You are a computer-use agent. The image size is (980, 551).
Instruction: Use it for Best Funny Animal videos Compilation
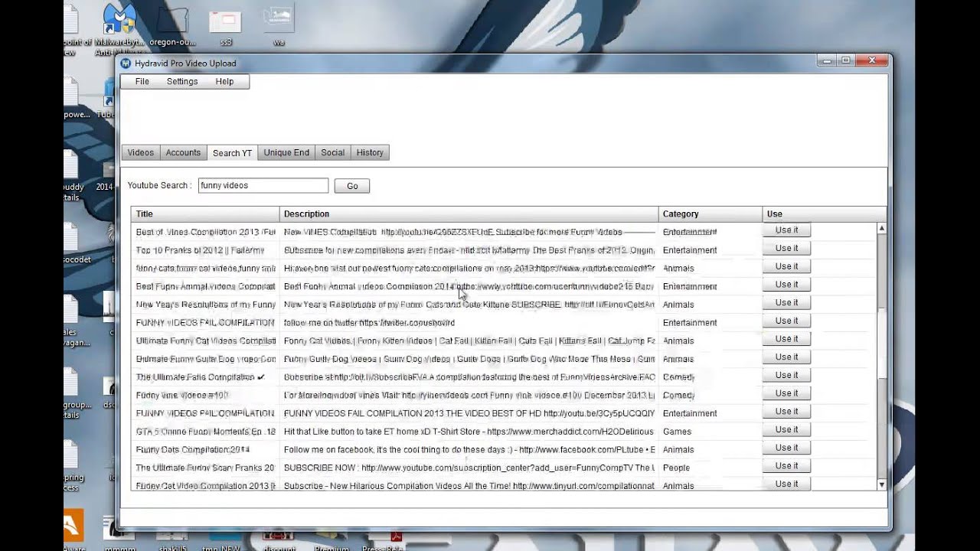[x=786, y=284]
